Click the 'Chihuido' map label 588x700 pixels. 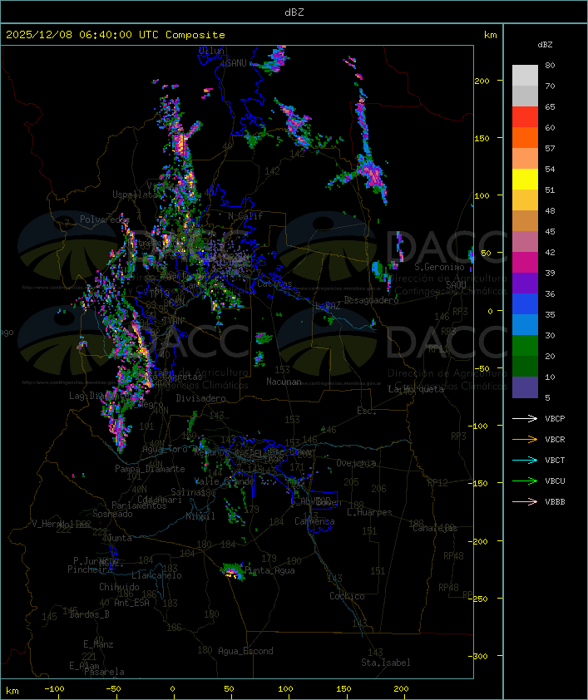119,587
